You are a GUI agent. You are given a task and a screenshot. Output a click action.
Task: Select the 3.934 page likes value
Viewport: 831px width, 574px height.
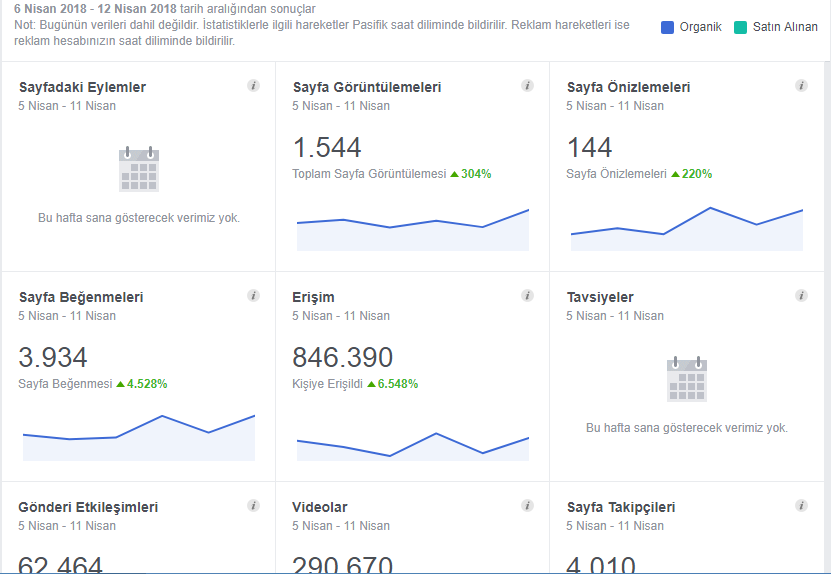click(x=52, y=357)
